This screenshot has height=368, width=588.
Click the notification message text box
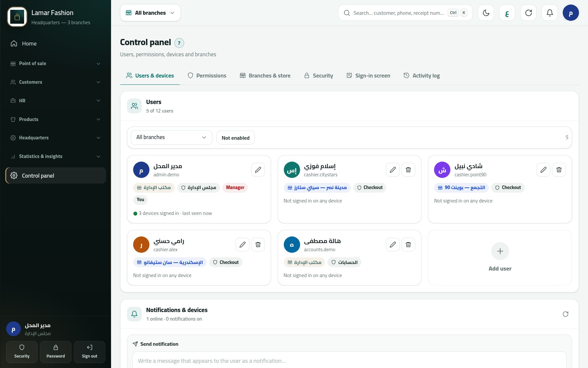pos(349,360)
